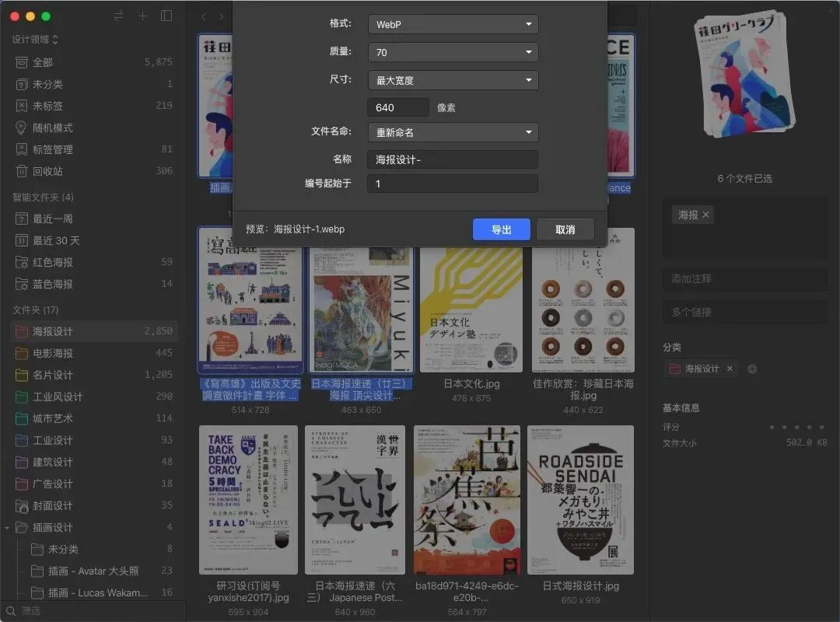Click the 日本文化.jpg file name
Viewport: 840px width, 622px height.
(471, 384)
